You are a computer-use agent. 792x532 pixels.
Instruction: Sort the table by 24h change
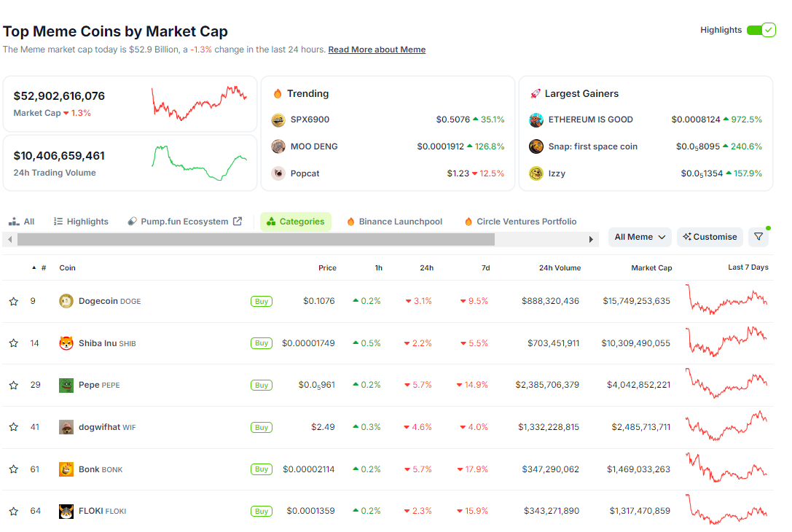point(426,267)
